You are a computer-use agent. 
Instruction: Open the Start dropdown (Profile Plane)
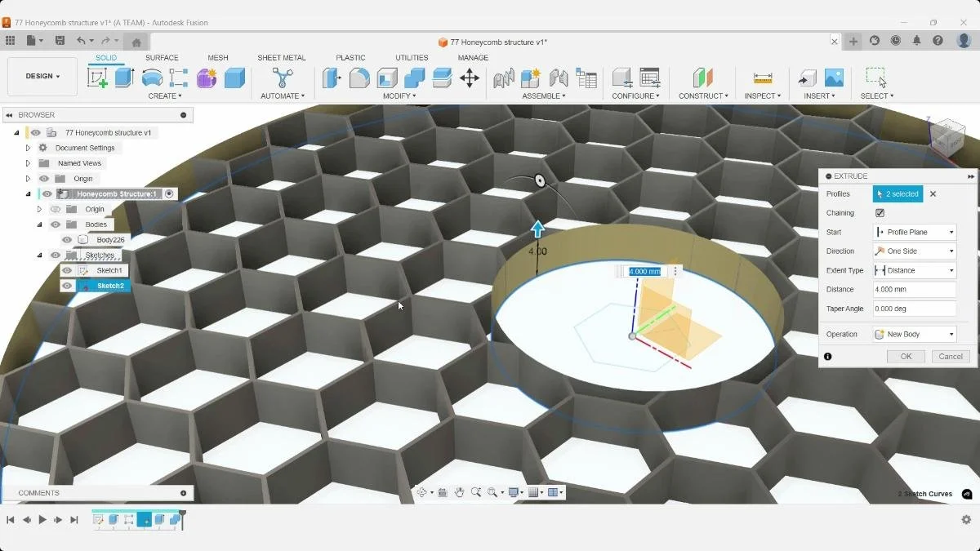915,232
